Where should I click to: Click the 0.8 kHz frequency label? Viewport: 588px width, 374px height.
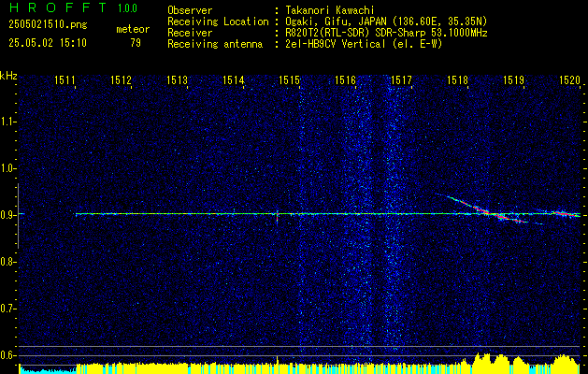coord(7,262)
